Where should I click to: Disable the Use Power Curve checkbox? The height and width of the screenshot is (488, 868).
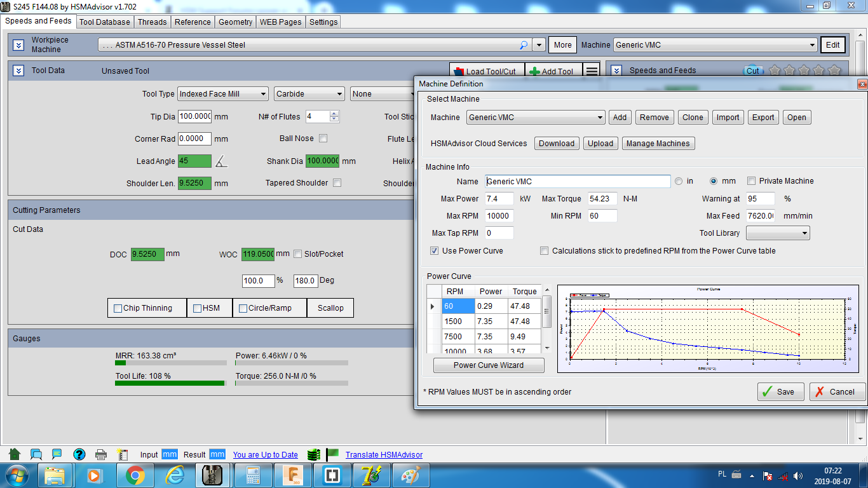pos(435,251)
